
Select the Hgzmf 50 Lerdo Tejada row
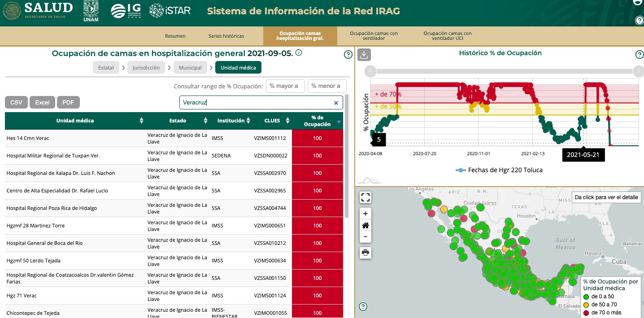(174, 261)
